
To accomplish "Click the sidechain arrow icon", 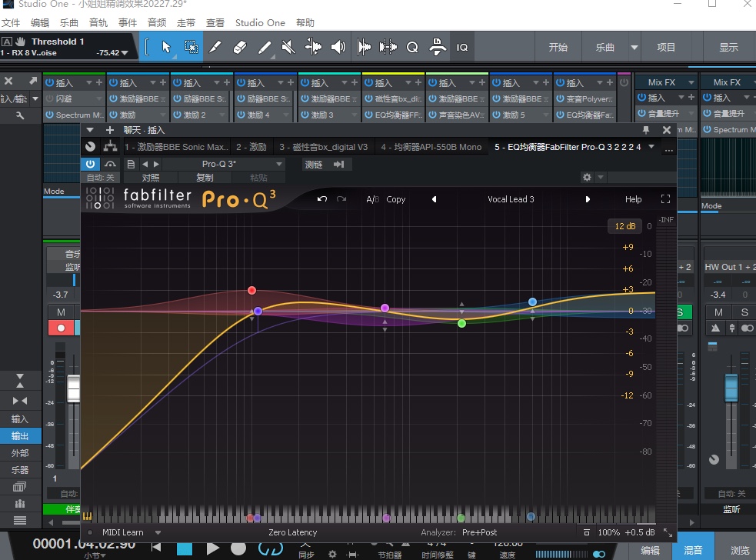I will tap(339, 165).
